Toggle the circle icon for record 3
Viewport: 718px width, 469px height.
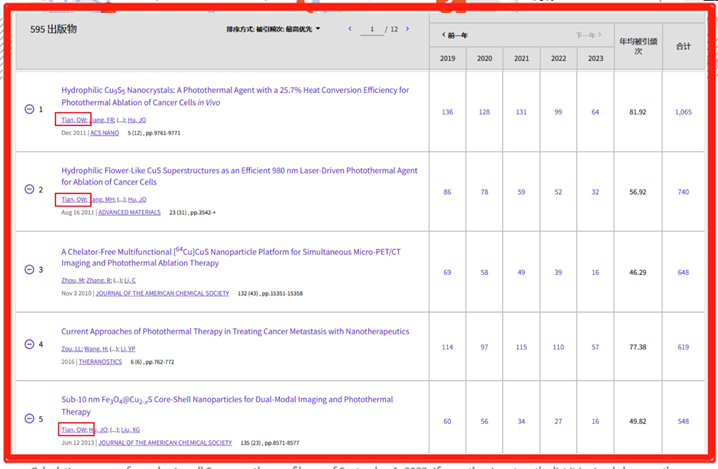coord(30,270)
